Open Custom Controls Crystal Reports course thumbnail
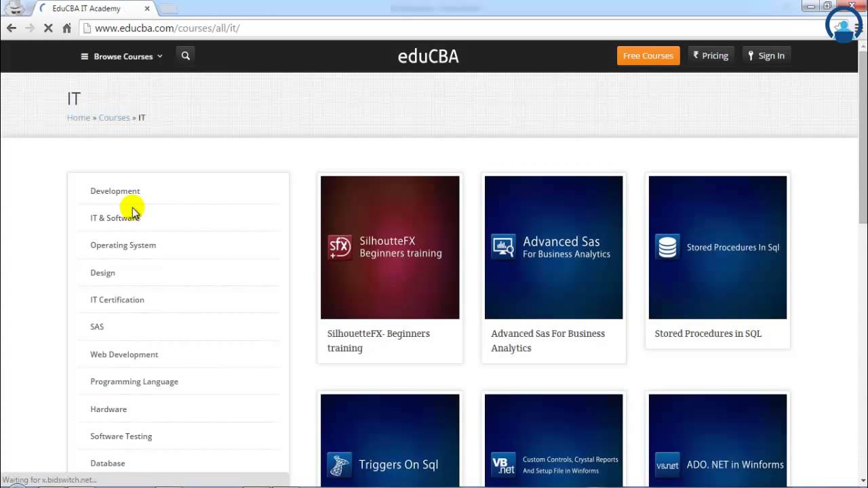Image resolution: width=868 pixels, height=488 pixels. pos(553,441)
